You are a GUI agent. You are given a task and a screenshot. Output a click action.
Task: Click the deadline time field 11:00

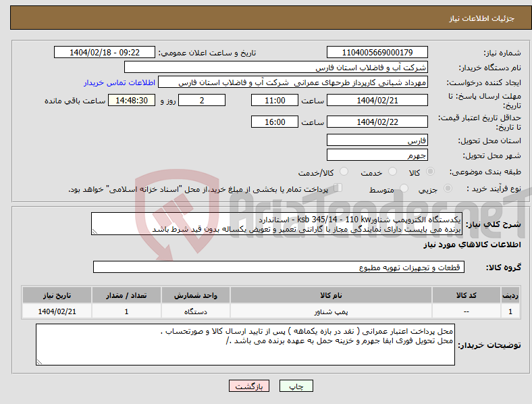tap(275, 100)
